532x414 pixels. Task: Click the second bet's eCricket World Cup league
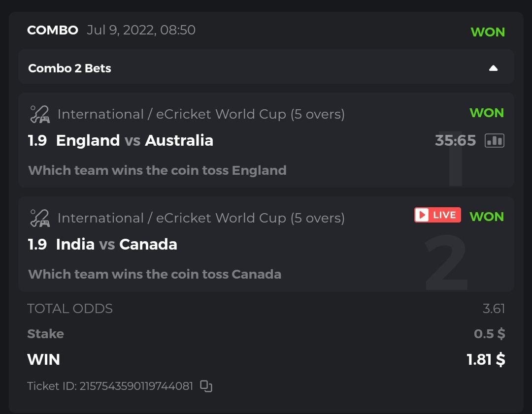coord(201,218)
